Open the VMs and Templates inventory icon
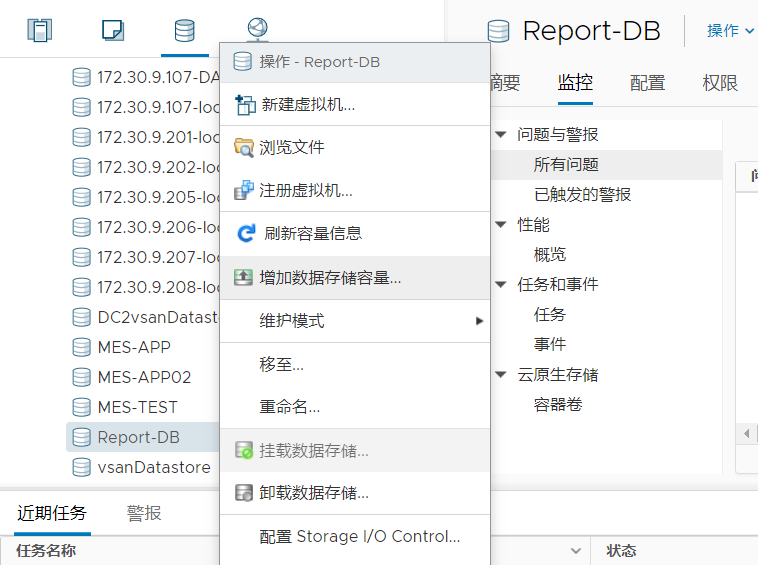This screenshot has width=758, height=565. (x=113, y=30)
